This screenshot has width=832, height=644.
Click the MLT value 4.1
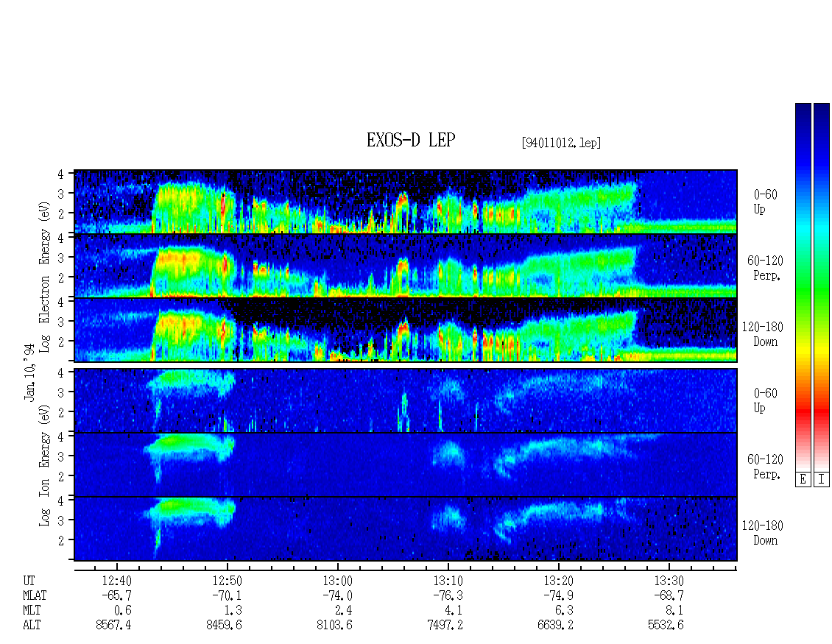(454, 611)
